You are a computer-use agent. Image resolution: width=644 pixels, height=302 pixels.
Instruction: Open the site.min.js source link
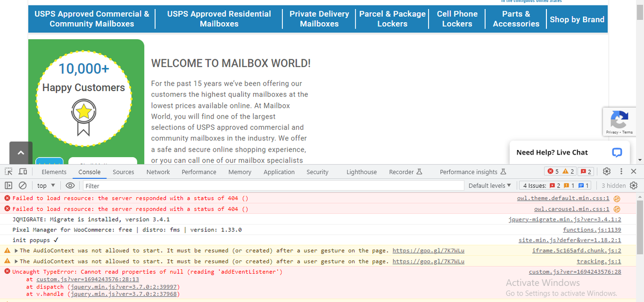570,240
